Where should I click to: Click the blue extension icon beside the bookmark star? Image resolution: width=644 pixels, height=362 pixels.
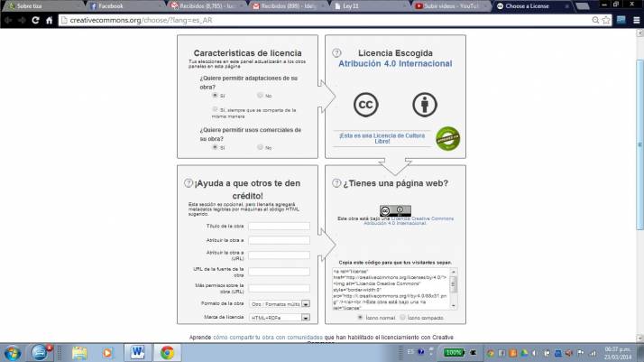pos(621,20)
